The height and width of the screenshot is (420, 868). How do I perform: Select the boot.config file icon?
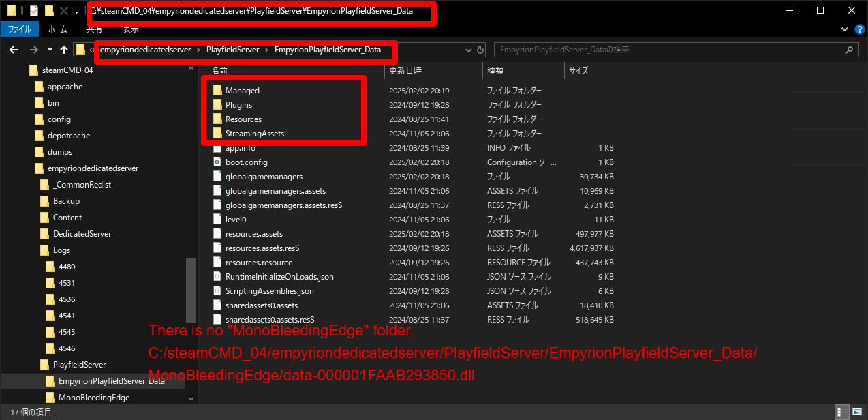click(217, 162)
